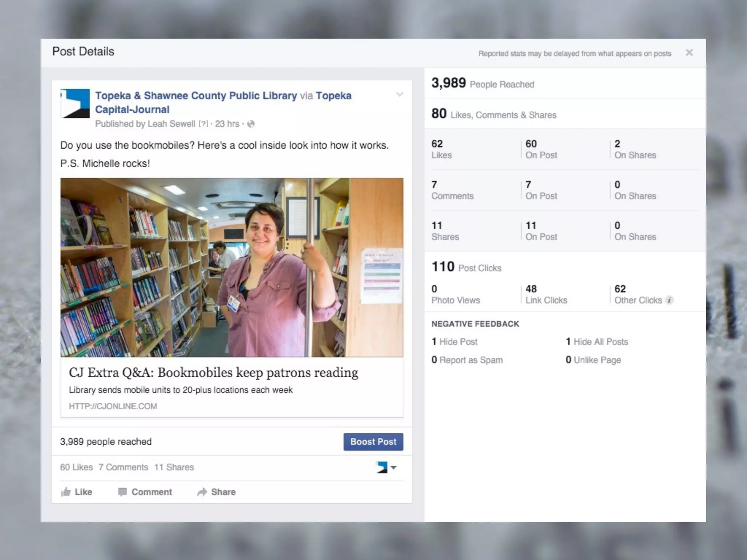Click the Like thumbs-up icon
747x560 pixels.
(x=66, y=492)
